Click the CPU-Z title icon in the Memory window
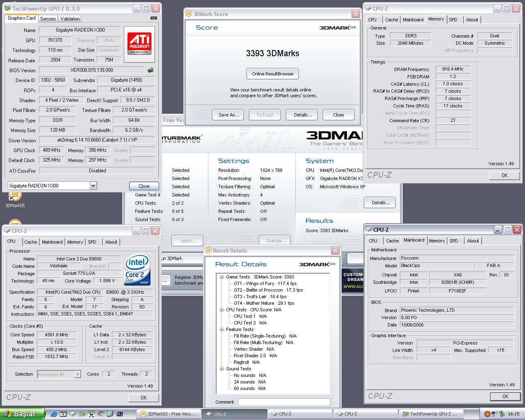 tap(368, 8)
